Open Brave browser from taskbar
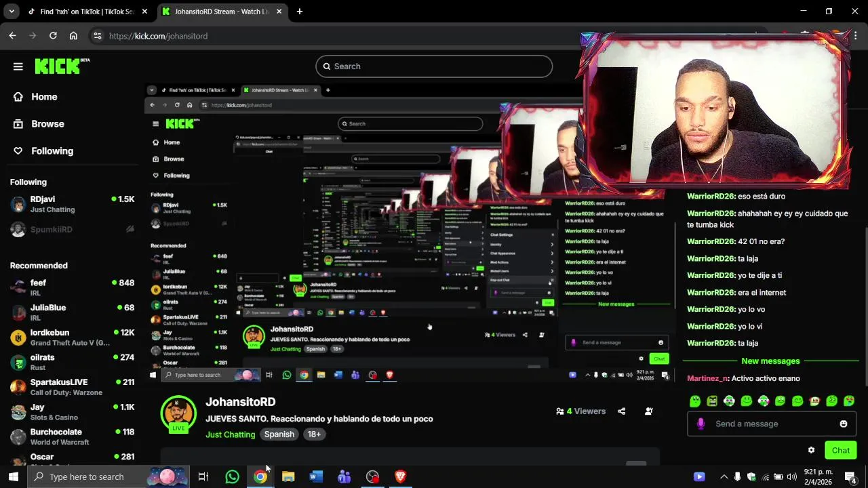Screen dimensions: 868x488 (400, 476)
